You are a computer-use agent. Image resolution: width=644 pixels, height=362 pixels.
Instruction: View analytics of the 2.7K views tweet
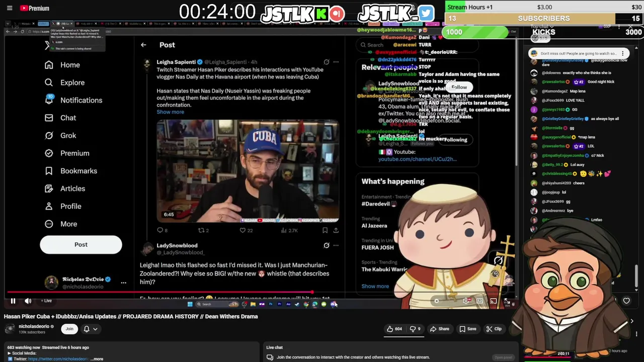pyautogui.click(x=289, y=230)
